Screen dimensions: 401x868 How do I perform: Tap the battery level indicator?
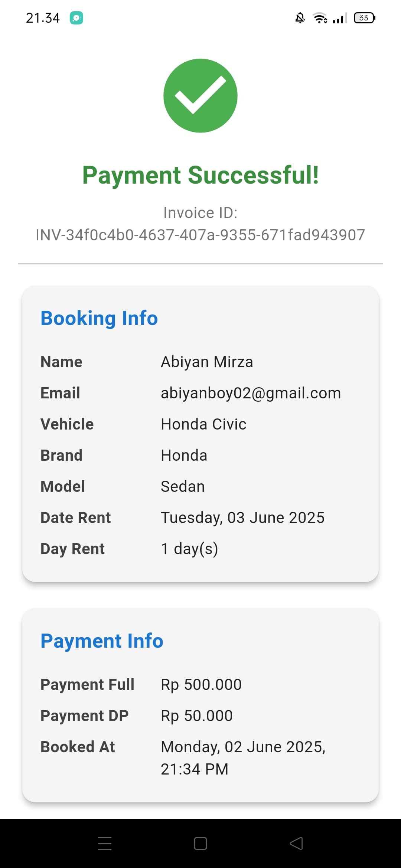point(365,18)
